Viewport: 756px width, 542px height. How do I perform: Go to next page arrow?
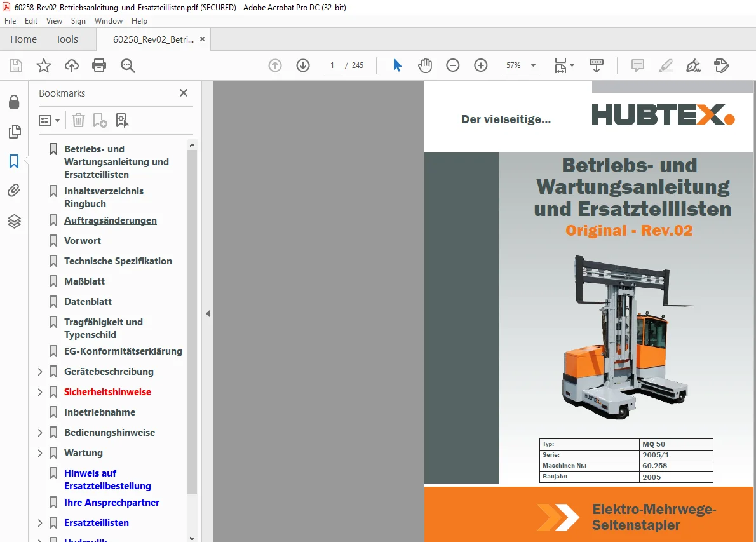tap(303, 65)
